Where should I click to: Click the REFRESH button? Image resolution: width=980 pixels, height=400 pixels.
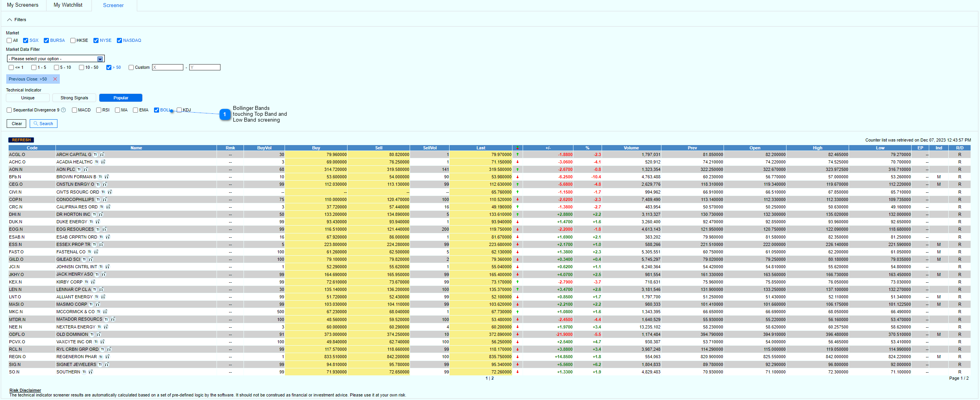coord(21,140)
